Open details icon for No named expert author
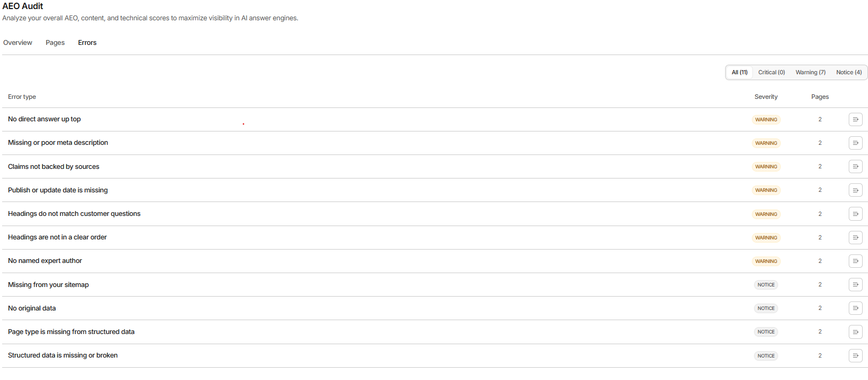This screenshot has width=868, height=380. pos(855,261)
